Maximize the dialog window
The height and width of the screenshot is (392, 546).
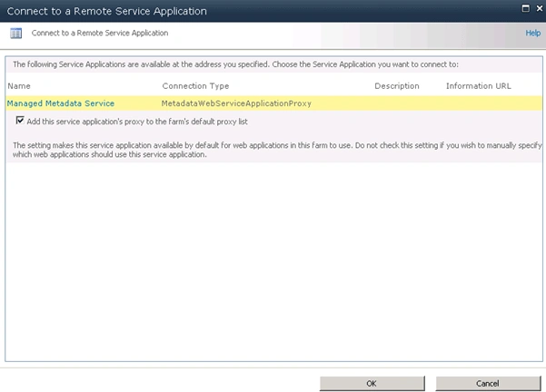click(525, 8)
